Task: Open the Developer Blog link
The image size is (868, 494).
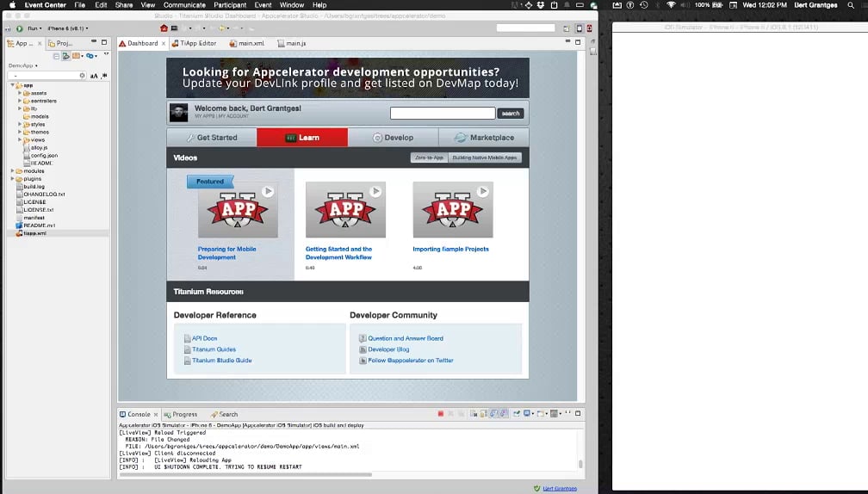Action: 388,349
